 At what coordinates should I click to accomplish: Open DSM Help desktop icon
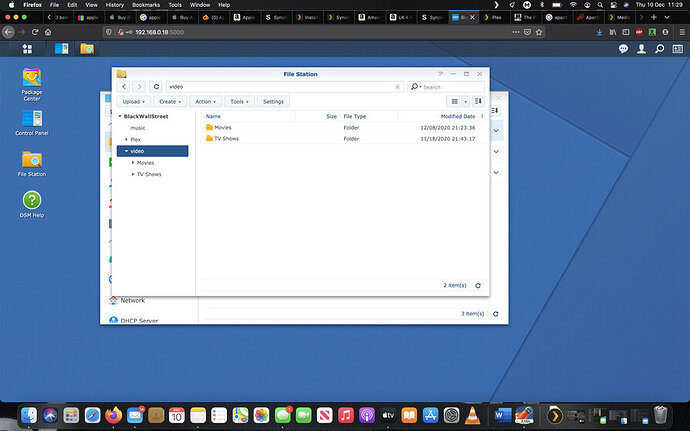tap(32, 204)
